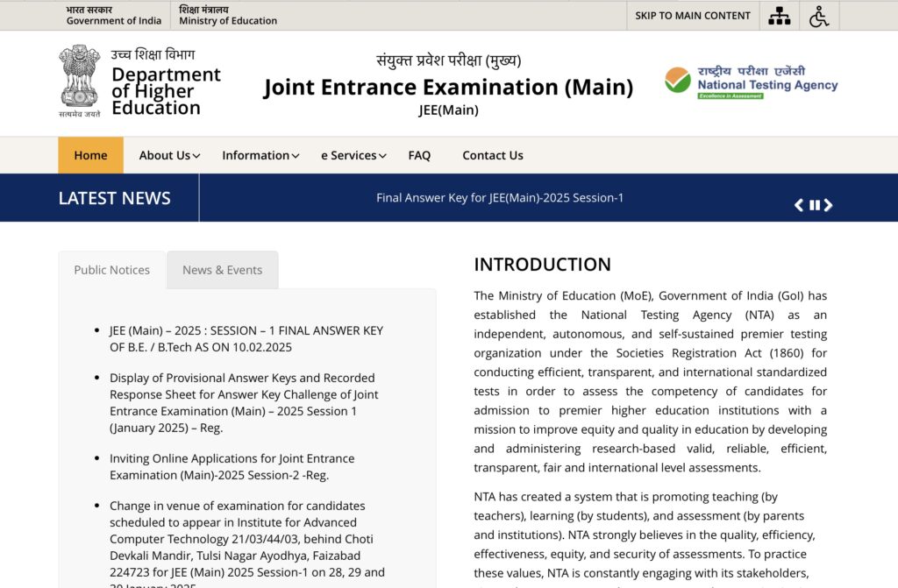Expand the Information dropdown menu

point(260,155)
